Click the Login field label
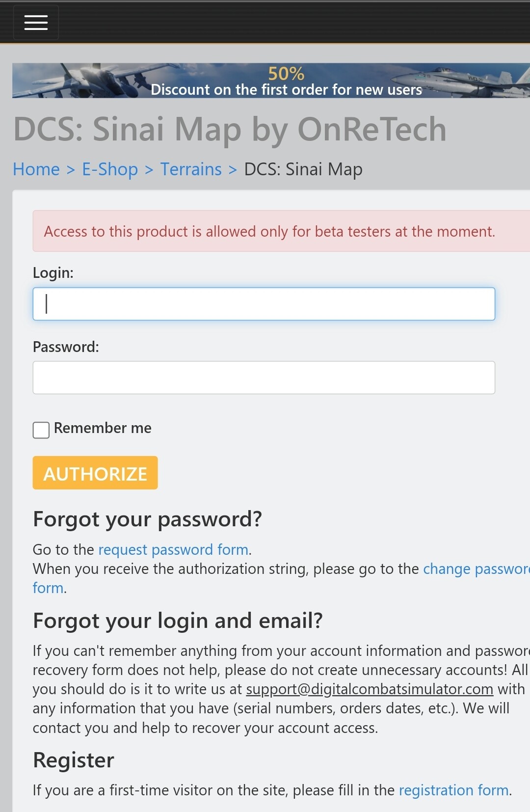Viewport: 530px width, 812px height. 53,273
